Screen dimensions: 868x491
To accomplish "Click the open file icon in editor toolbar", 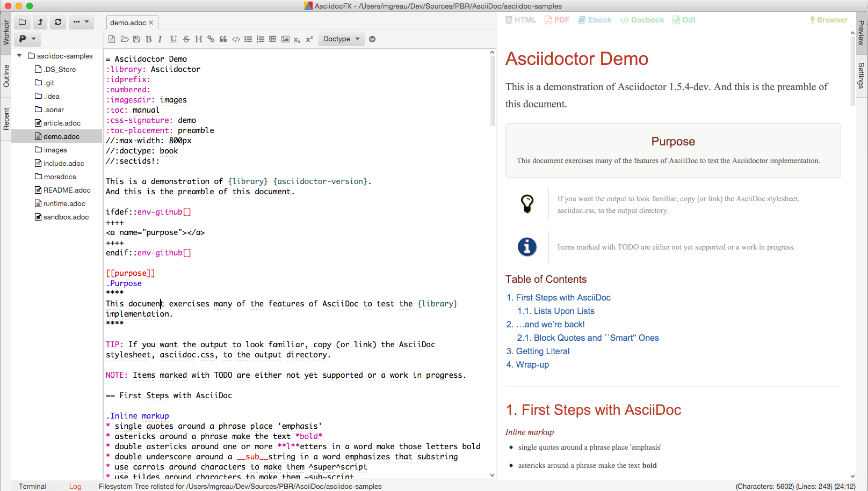I will (125, 39).
